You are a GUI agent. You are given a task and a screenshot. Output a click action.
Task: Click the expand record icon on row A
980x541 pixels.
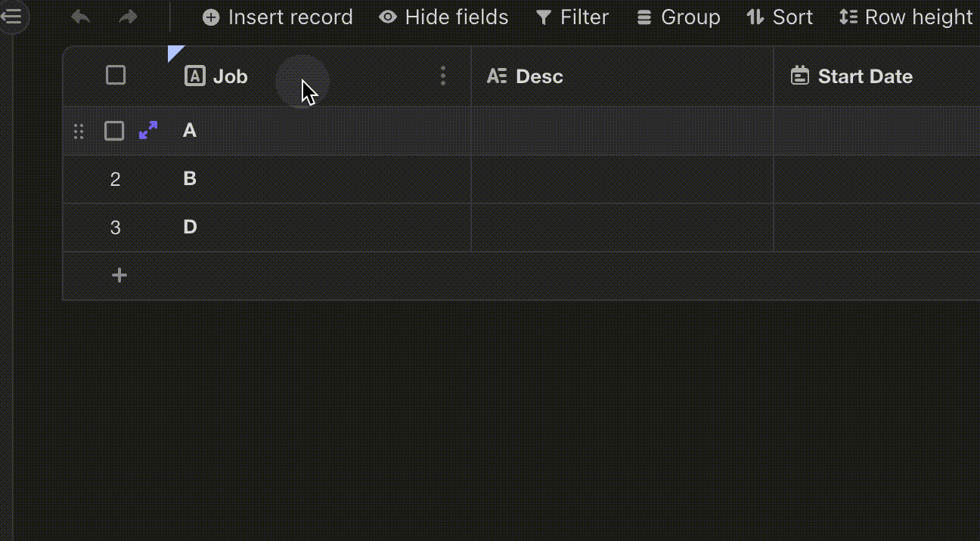pyautogui.click(x=147, y=130)
